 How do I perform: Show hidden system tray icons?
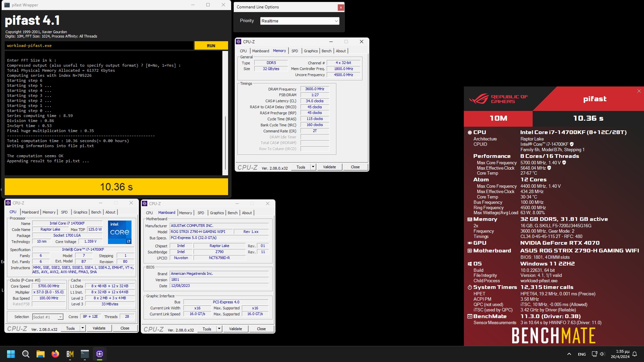[x=569, y=354]
